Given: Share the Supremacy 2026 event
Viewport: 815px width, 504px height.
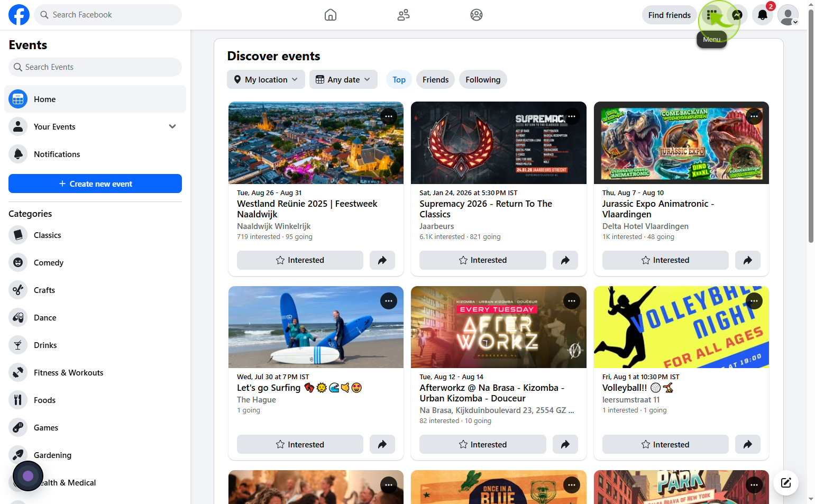Looking at the screenshot, I should 565,260.
